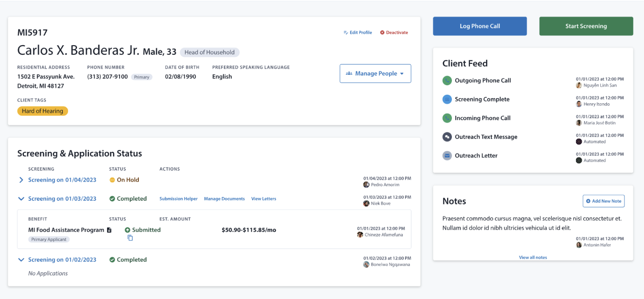The height and width of the screenshot is (299, 644).
Task: Add a new note
Action: [x=603, y=201]
